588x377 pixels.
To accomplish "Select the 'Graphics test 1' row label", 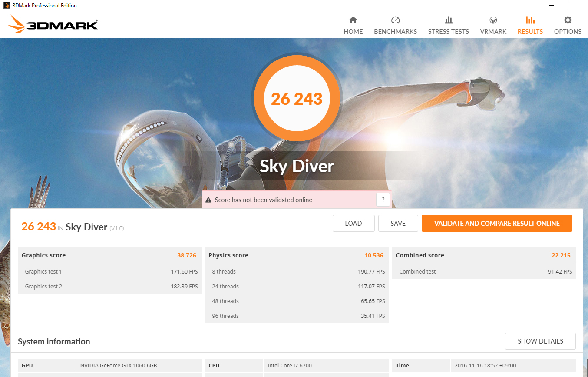I will coord(43,272).
